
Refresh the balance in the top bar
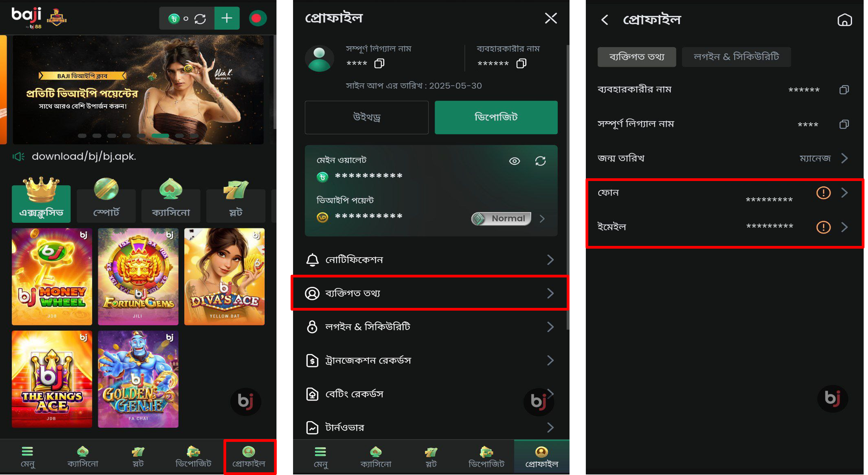(200, 18)
